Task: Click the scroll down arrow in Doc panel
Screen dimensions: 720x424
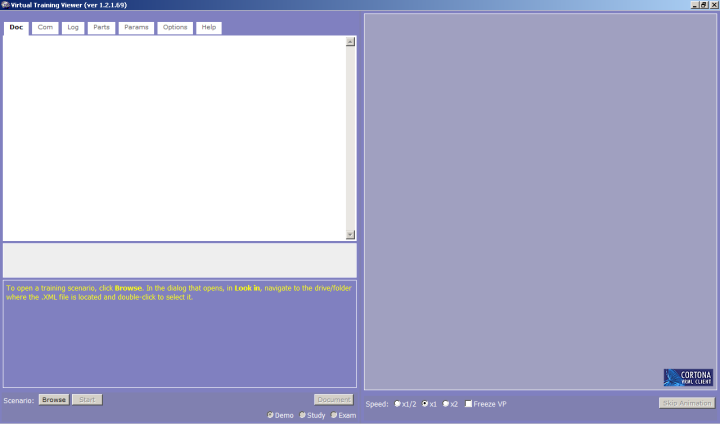Action: point(350,234)
